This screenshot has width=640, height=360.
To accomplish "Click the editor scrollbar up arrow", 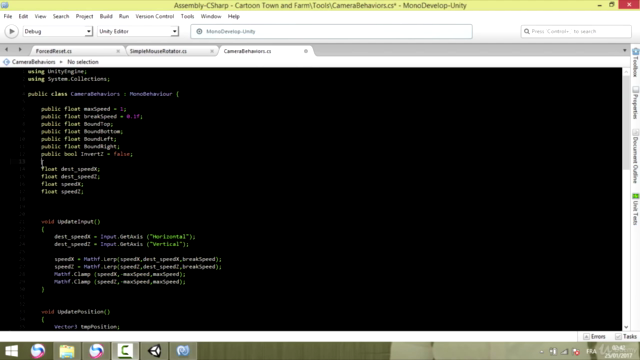I will pos(626,72).
